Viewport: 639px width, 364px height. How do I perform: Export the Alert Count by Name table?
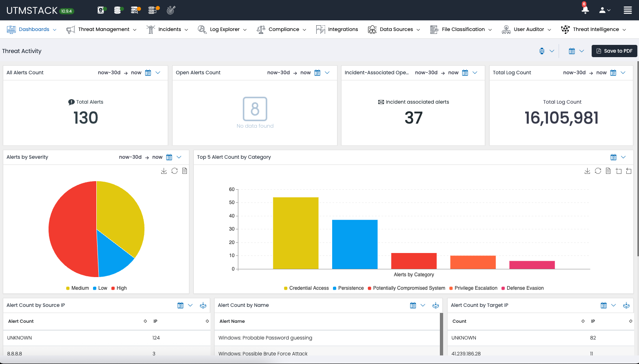[435, 305]
